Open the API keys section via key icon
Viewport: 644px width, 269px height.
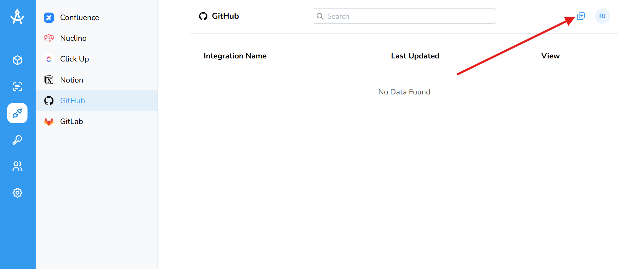click(17, 140)
